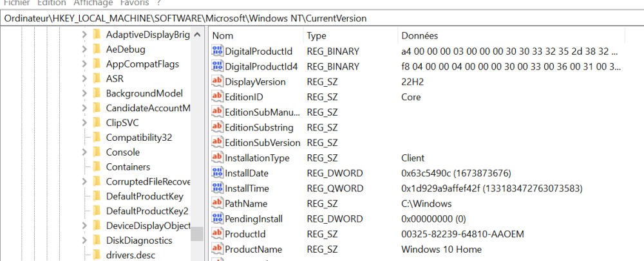
Task: Click the EditionID string icon
Action: [x=218, y=97]
